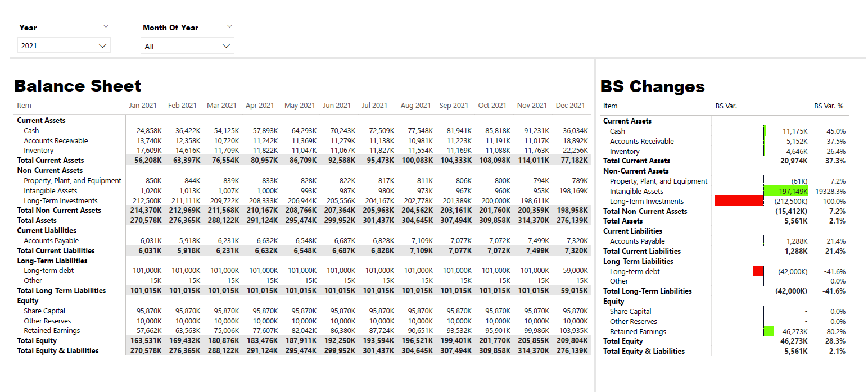The width and height of the screenshot is (868, 392).
Task: Click the green Retained Earnings variance bar
Action: (x=769, y=331)
